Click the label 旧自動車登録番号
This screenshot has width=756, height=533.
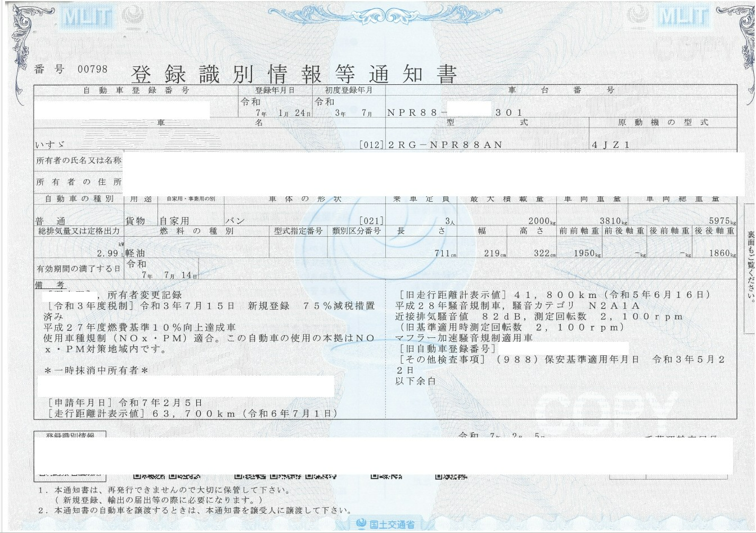pos(448,349)
